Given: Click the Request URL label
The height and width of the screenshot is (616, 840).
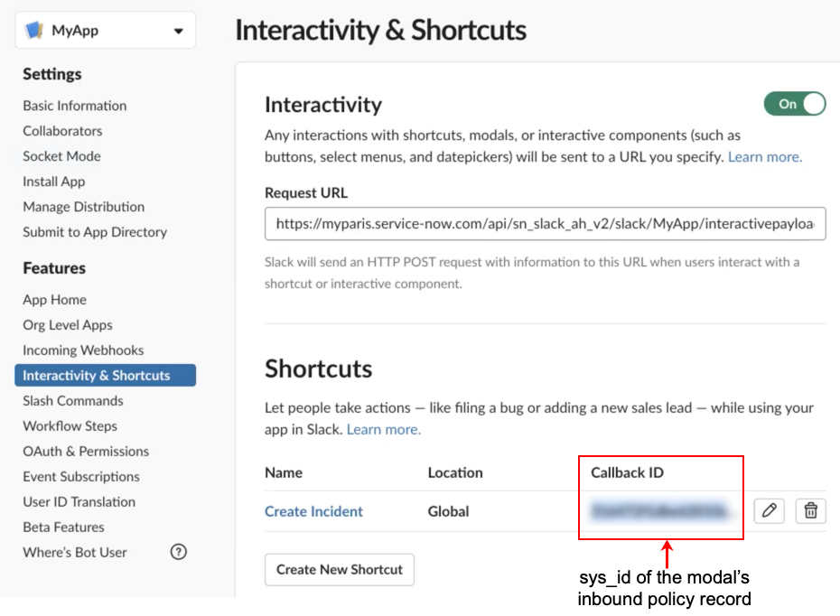Looking at the screenshot, I should [x=306, y=192].
